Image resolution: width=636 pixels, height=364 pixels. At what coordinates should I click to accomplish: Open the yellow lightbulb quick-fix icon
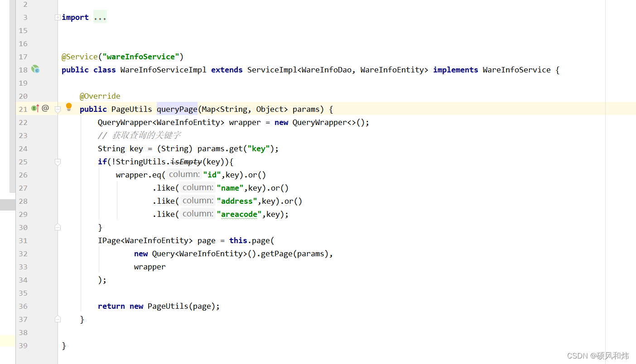point(69,107)
